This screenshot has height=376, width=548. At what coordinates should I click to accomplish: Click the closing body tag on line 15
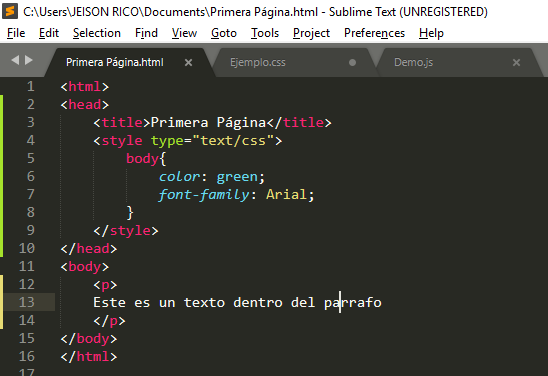[89, 338]
